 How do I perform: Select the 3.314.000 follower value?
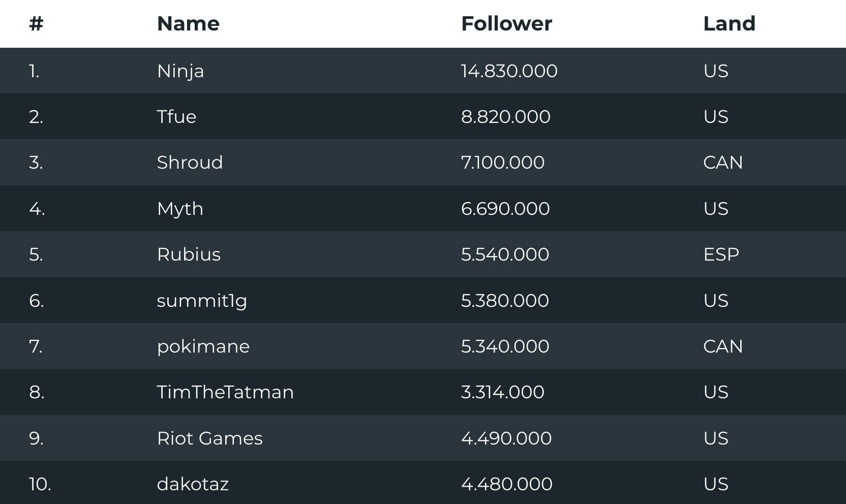click(502, 392)
